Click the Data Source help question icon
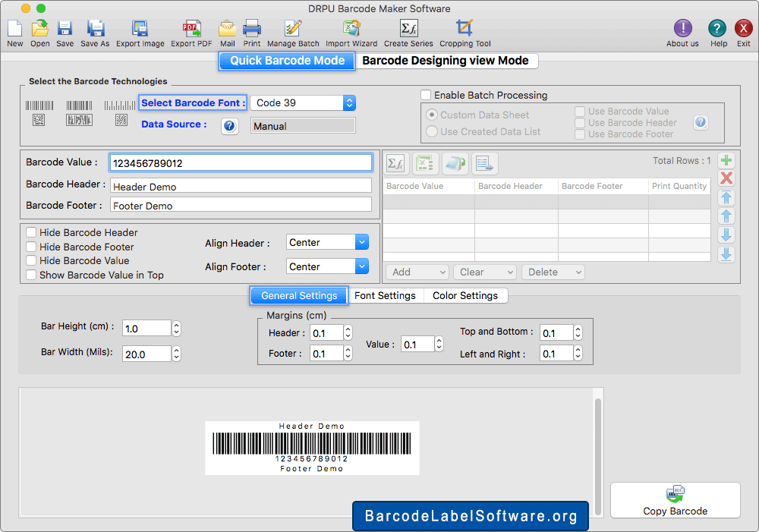 coord(229,126)
